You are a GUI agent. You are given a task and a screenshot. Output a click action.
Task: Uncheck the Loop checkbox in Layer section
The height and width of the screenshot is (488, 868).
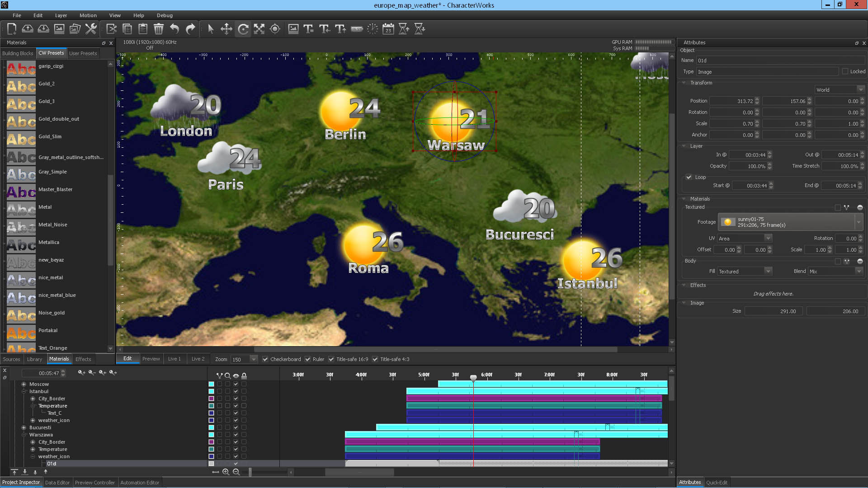[x=689, y=177]
